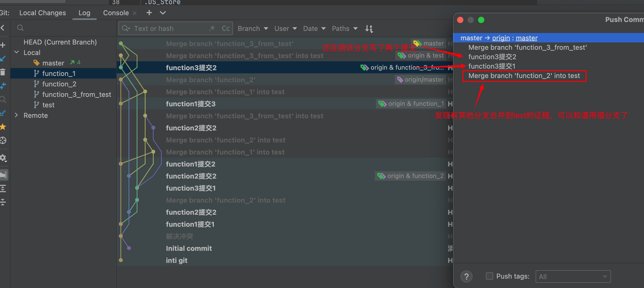Toggle the yellow star favorite marker
Screen dimensions: 644x288
tap(3, 127)
